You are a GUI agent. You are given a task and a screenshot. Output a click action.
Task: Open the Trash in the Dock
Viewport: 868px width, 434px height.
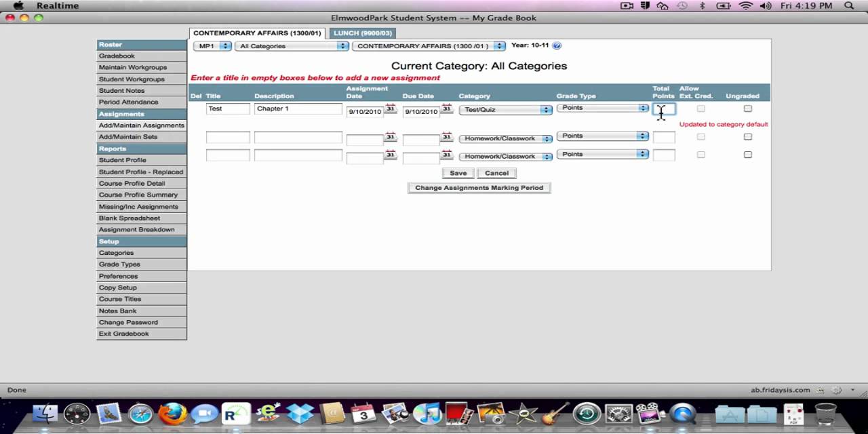pos(825,413)
